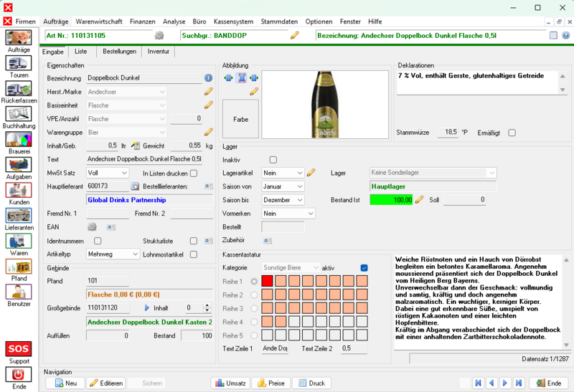The height and width of the screenshot is (392, 574).
Task: Jump to last record navigation arrow
Action: pos(519,383)
